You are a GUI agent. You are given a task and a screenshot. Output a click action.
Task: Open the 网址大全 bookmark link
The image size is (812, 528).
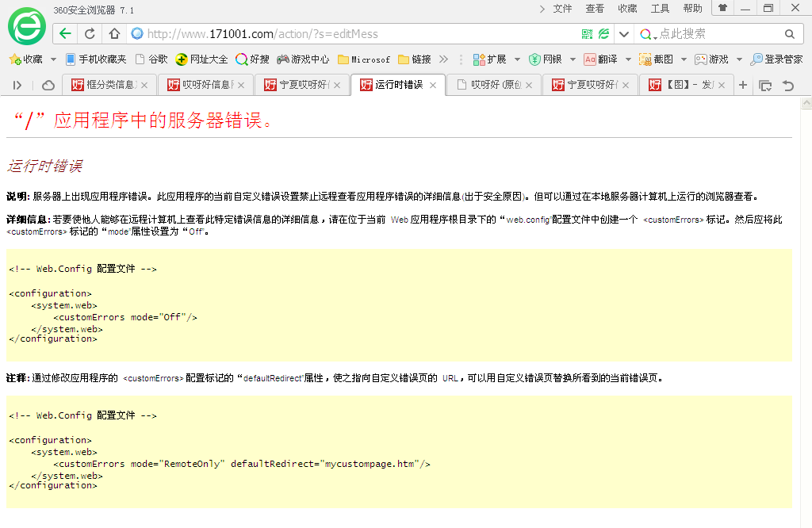pyautogui.click(x=202, y=59)
